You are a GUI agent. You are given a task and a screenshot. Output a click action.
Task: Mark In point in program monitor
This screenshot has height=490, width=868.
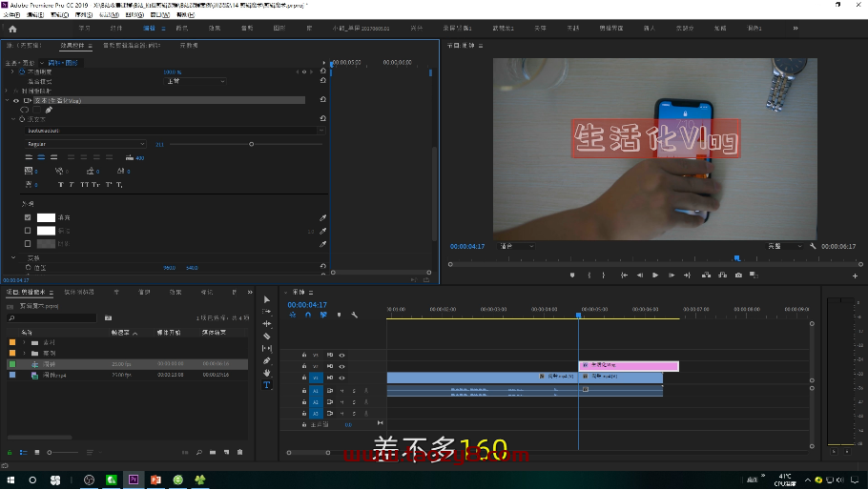point(589,275)
